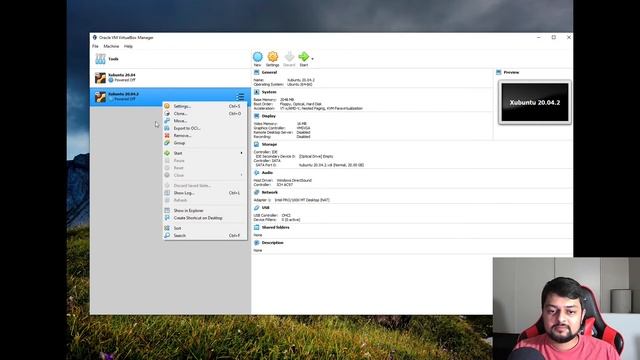Image resolution: width=640 pixels, height=360 pixels.
Task: Click the Preview panel header icon
Action: 498,72
